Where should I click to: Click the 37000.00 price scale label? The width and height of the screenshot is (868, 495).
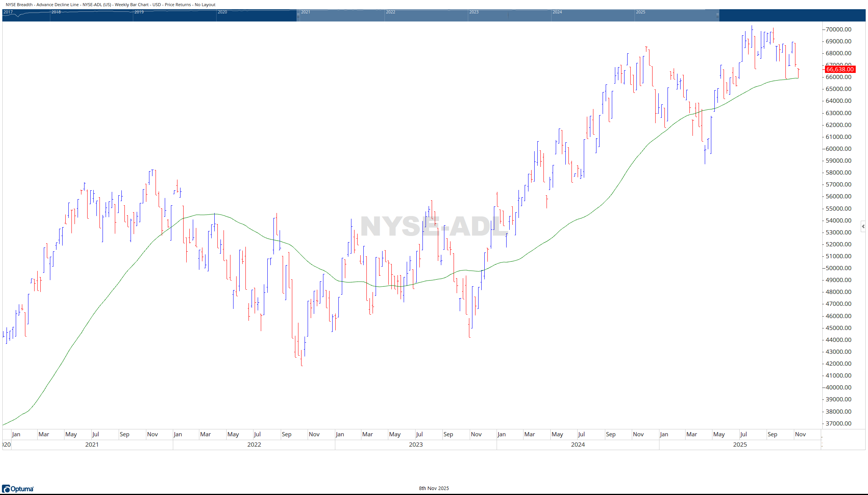coord(838,424)
